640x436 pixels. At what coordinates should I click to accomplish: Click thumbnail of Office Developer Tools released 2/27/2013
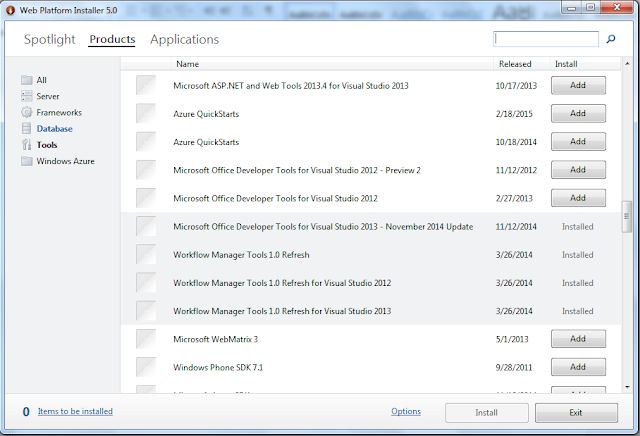tap(146, 198)
